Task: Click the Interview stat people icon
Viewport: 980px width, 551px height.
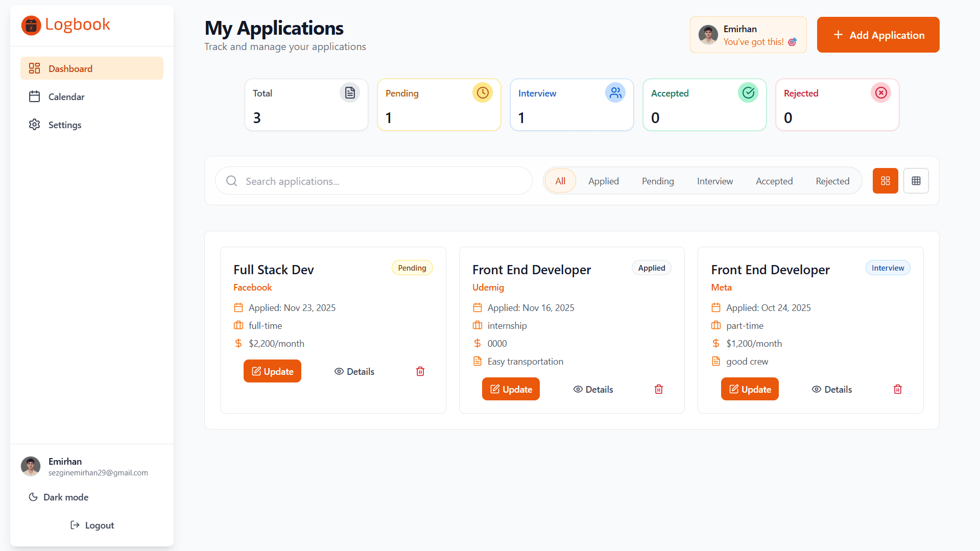Action: [615, 93]
